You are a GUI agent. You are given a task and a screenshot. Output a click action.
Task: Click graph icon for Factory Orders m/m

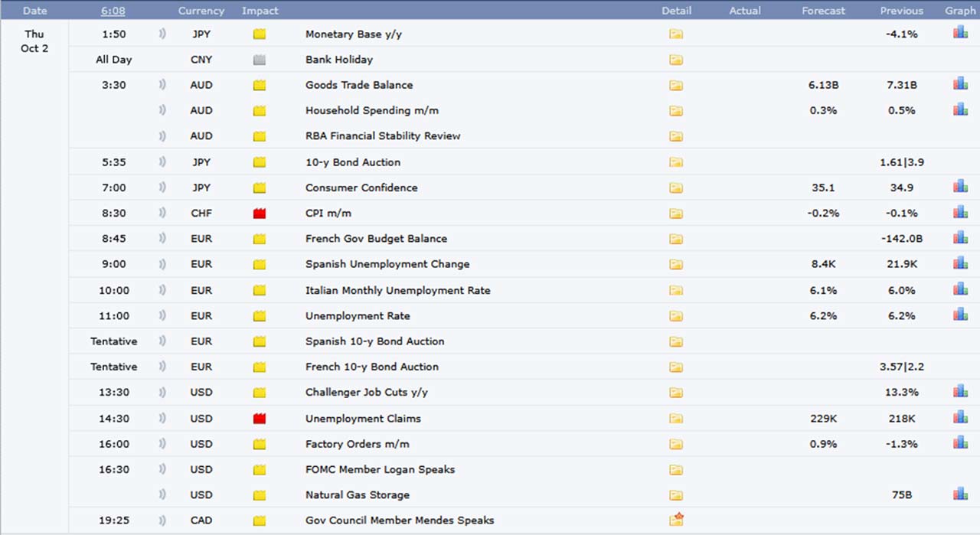point(960,443)
